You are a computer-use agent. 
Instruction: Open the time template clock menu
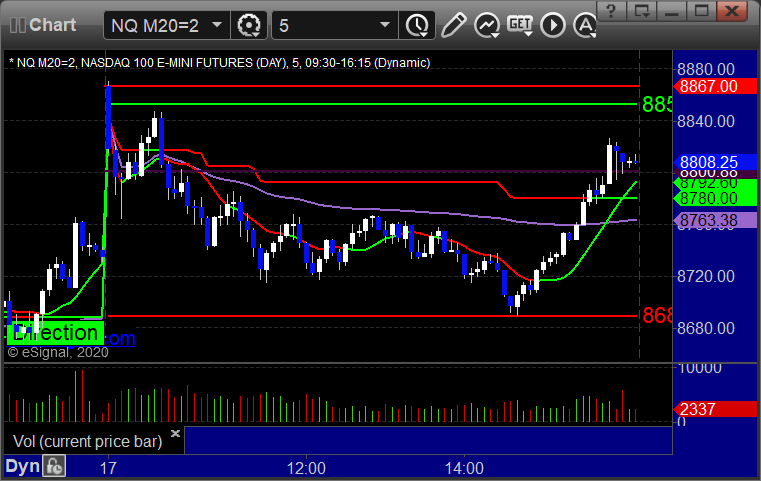(x=417, y=25)
